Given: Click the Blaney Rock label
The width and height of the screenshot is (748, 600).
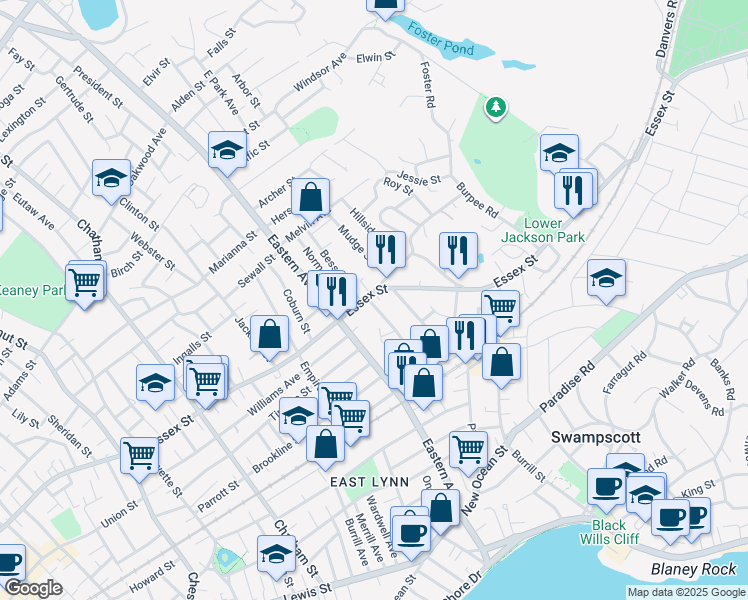Looking at the screenshot, I should click(694, 569).
